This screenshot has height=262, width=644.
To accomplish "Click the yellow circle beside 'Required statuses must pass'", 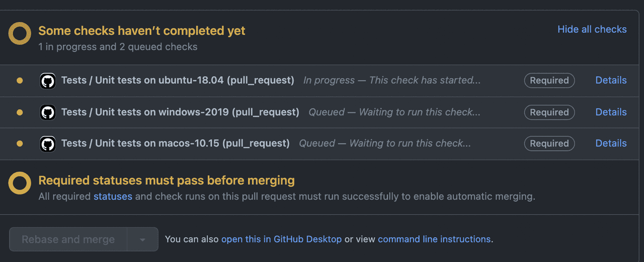I will click(20, 183).
